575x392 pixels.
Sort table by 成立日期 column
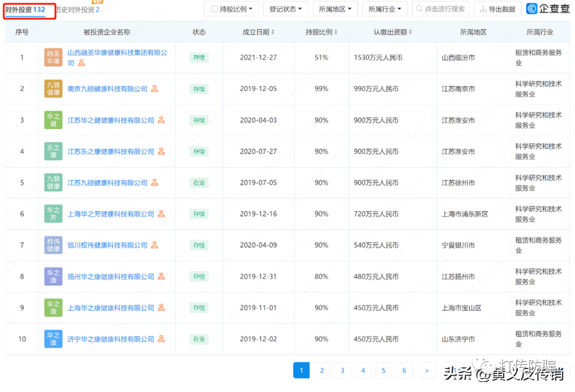(258, 32)
